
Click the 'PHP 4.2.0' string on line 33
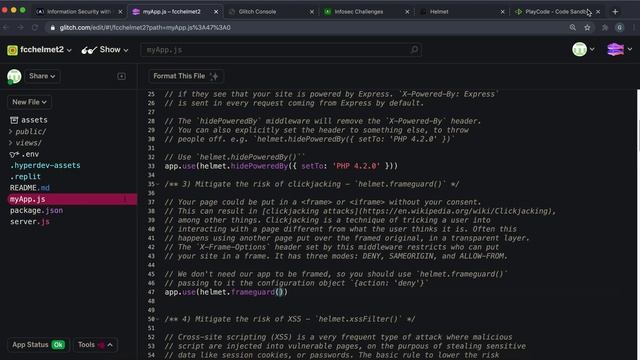[x=356, y=166]
